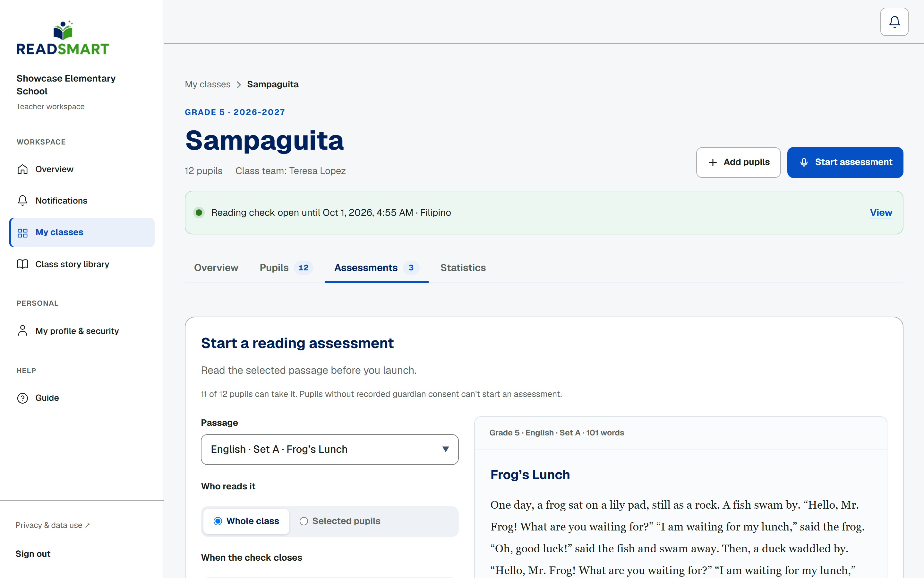The image size is (924, 578).
Task: Click the Sampaguita breadcrumb text
Action: (x=273, y=84)
